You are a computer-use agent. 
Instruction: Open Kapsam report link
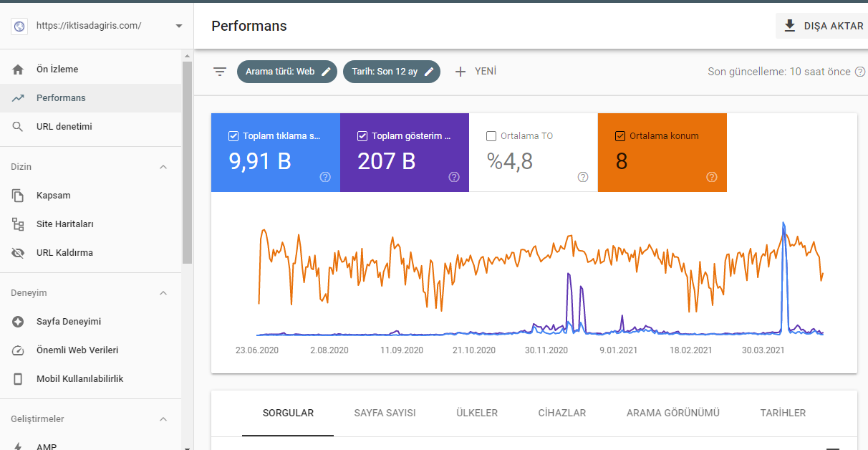(91, 196)
